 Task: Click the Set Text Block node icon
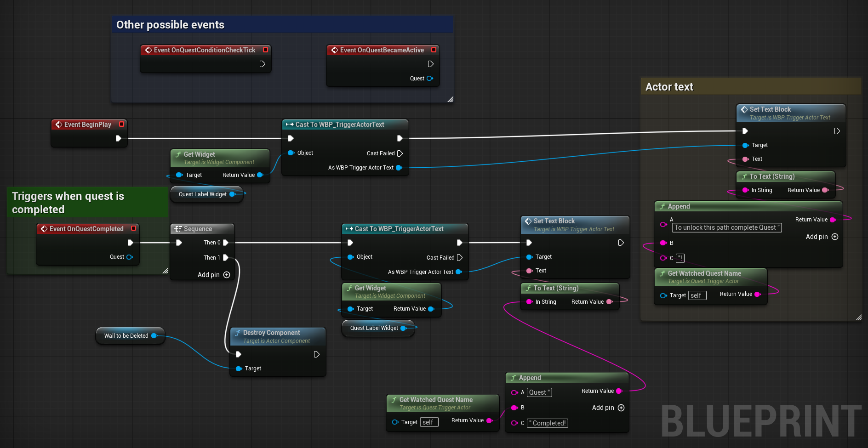pyautogui.click(x=745, y=109)
